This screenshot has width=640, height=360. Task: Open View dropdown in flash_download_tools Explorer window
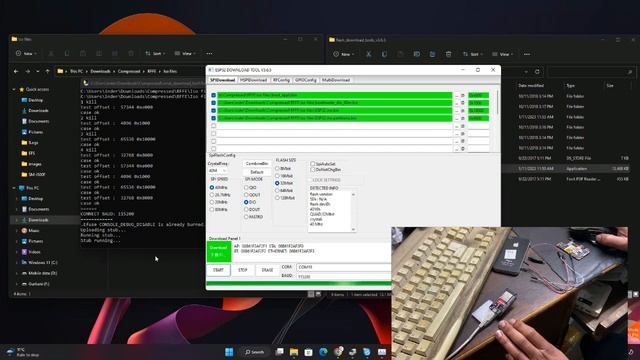pyautogui.click(x=502, y=54)
